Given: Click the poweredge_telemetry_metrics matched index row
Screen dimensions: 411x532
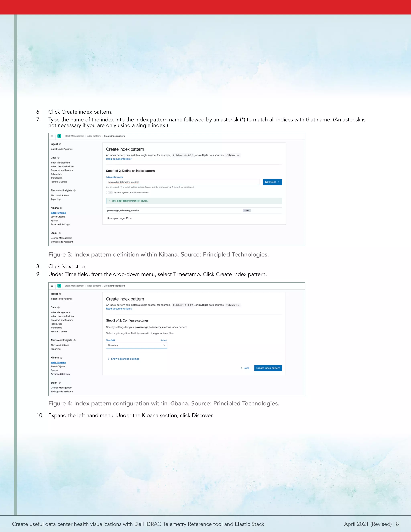Looking at the screenshot, I should (194, 210).
